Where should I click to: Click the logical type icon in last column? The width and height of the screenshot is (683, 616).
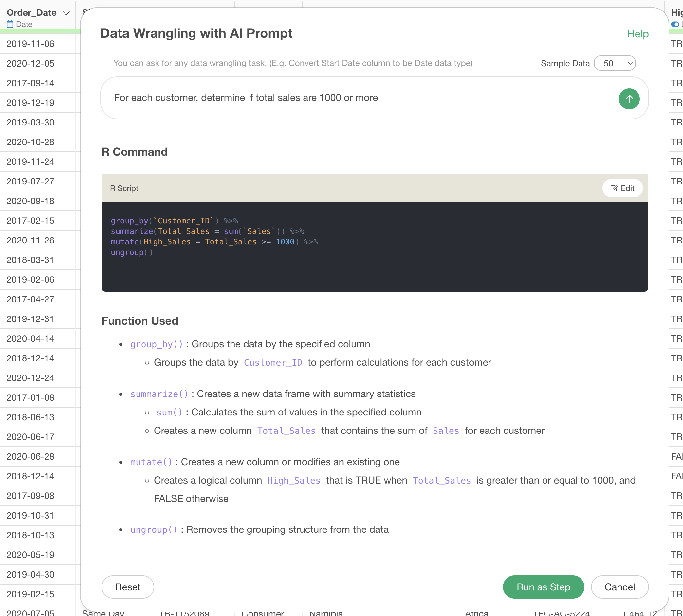[x=675, y=24]
